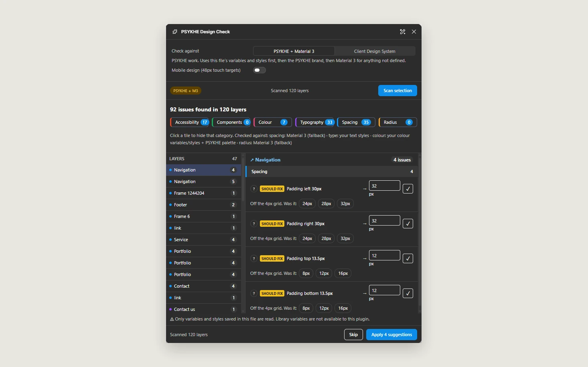
Task: Focus the Padding left value input field
Action: click(384, 186)
